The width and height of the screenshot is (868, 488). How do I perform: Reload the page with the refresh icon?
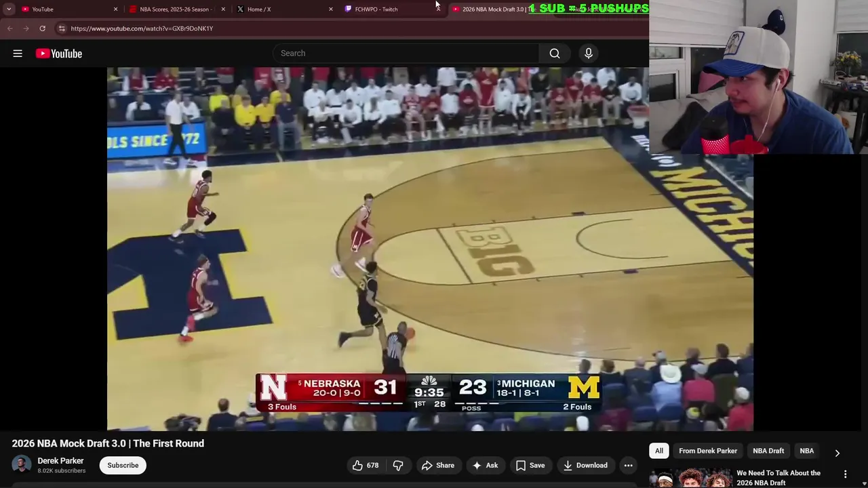(42, 28)
